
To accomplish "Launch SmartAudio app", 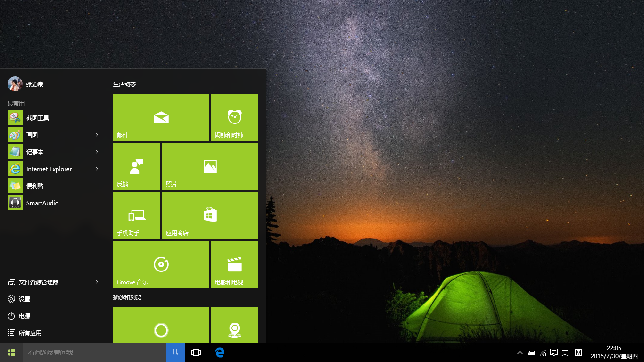I will tap(55, 203).
